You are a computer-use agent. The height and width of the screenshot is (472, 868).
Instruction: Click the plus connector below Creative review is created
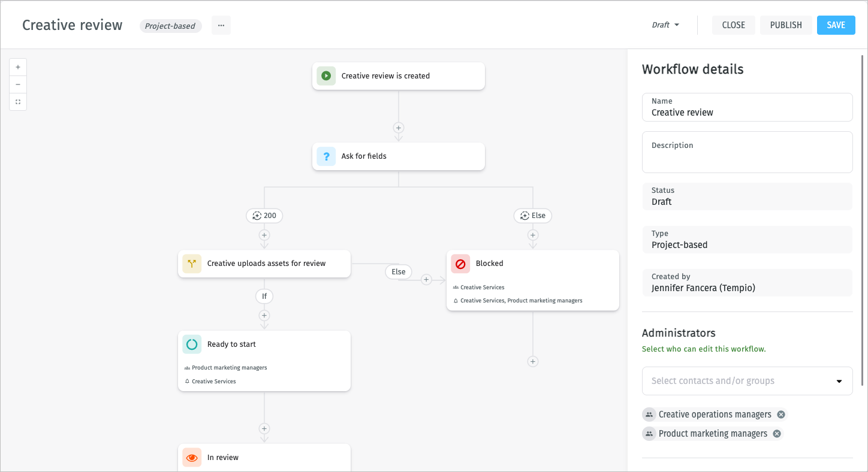[x=398, y=128]
